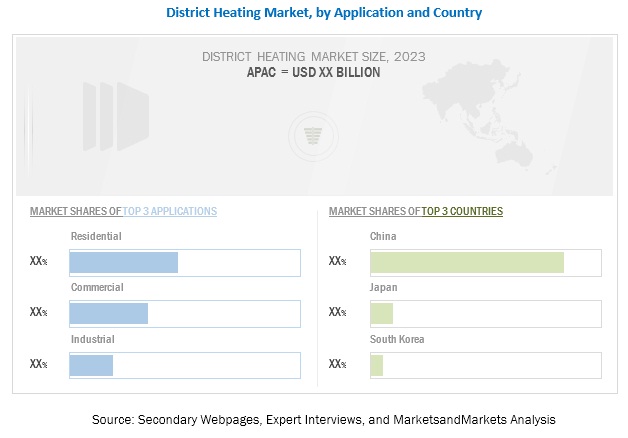Viewport: 628px width, 438px height.
Task: Select the blue Residential bar
Action: pos(124,262)
